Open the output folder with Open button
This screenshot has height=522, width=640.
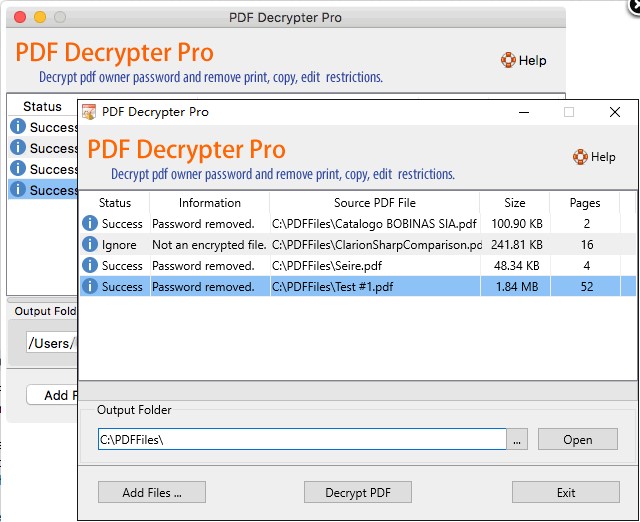(x=578, y=439)
